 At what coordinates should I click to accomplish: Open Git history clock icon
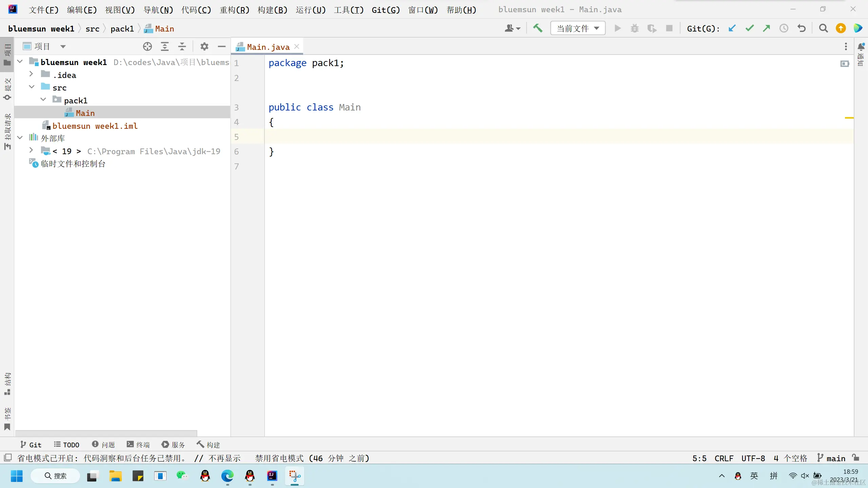(784, 28)
